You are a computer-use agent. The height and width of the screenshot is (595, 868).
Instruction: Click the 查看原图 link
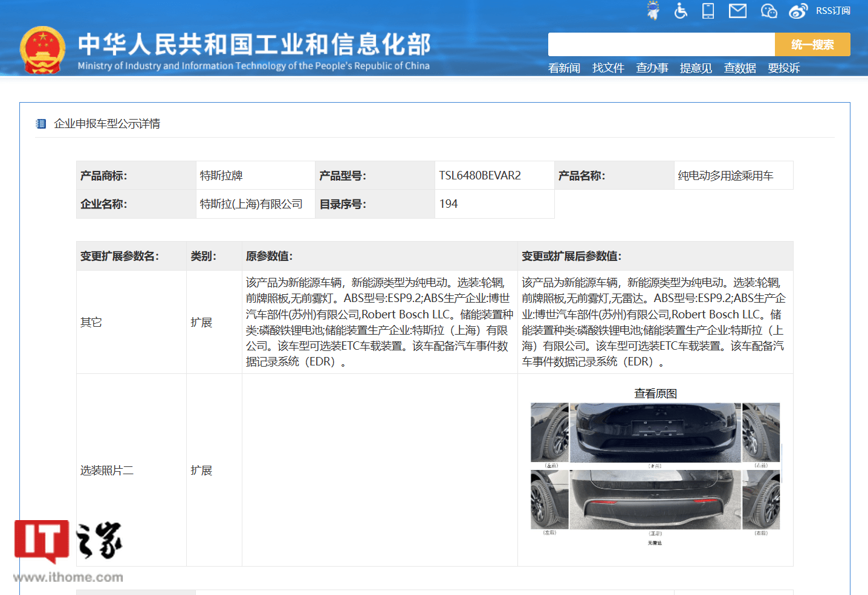click(x=655, y=394)
